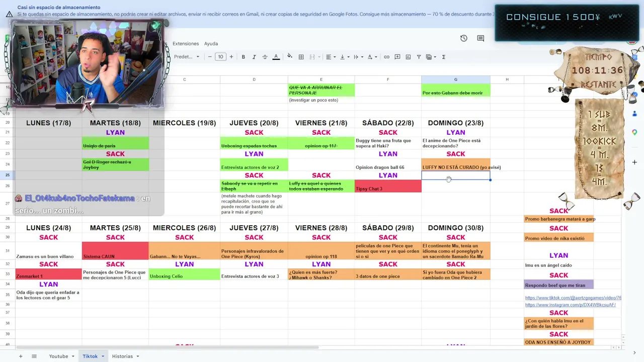Select column D header

click(x=254, y=79)
